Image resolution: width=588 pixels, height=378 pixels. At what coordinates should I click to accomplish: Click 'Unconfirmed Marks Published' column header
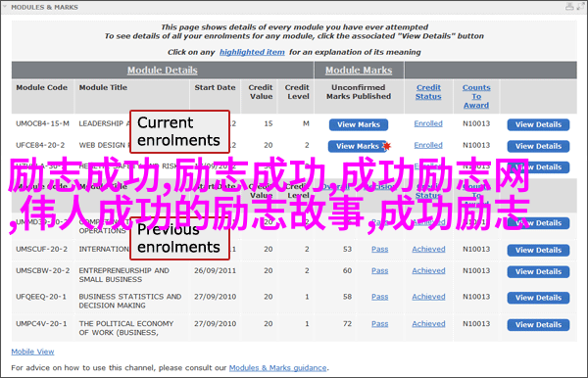pos(359,92)
